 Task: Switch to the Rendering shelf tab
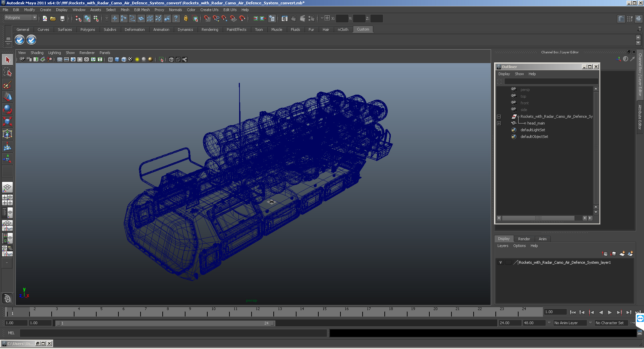coord(210,30)
